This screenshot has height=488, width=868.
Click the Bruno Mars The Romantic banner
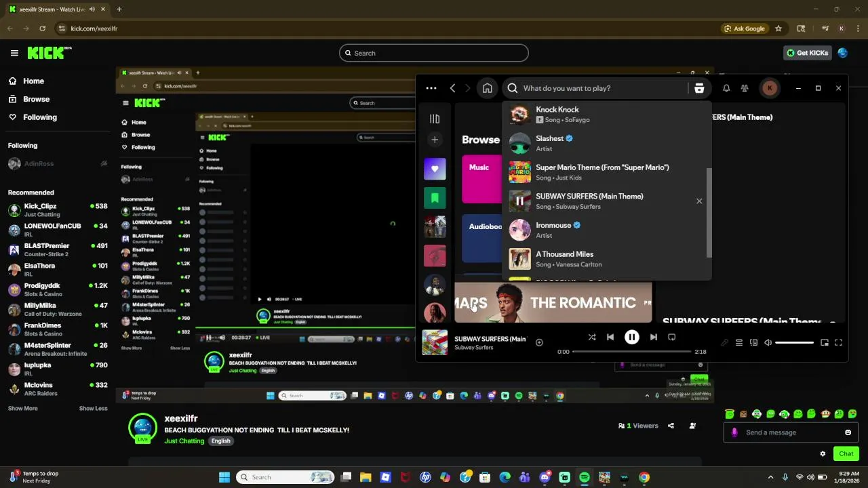point(553,302)
